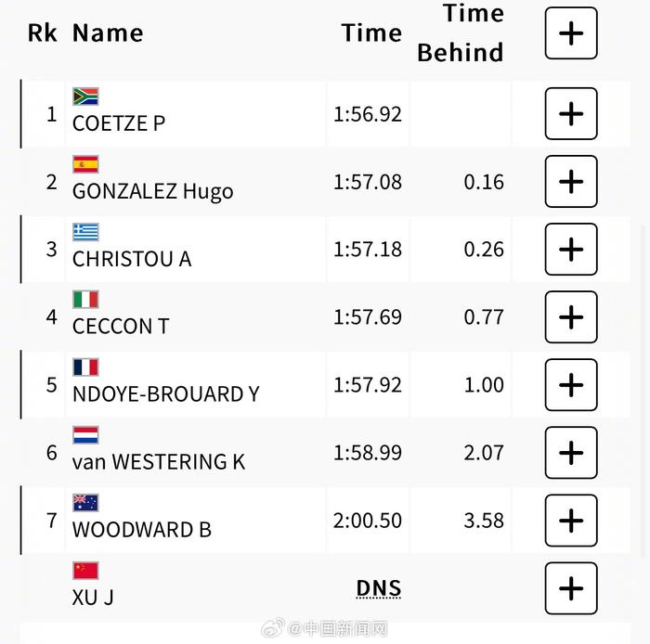
Task: Expand details for XU J row
Action: pos(571,588)
